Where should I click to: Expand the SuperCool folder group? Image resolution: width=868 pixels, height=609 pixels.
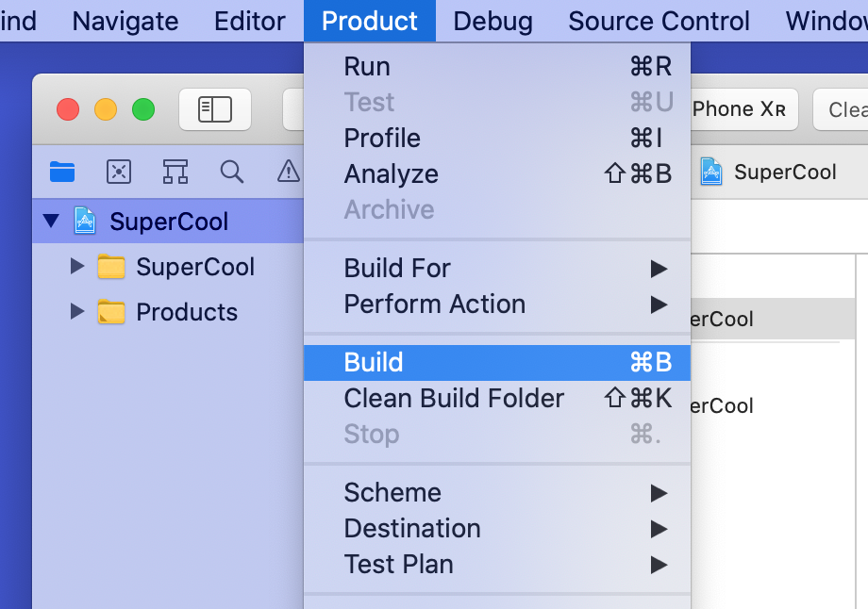pyautogui.click(x=77, y=267)
